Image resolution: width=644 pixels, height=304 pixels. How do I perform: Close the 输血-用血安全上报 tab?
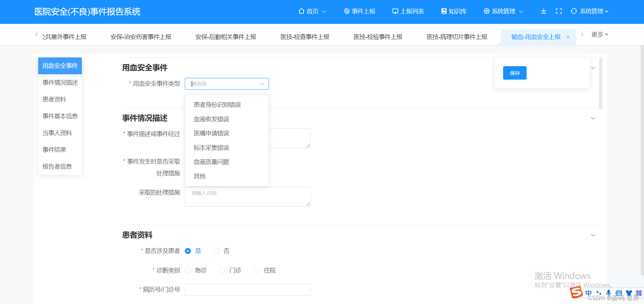pos(568,37)
